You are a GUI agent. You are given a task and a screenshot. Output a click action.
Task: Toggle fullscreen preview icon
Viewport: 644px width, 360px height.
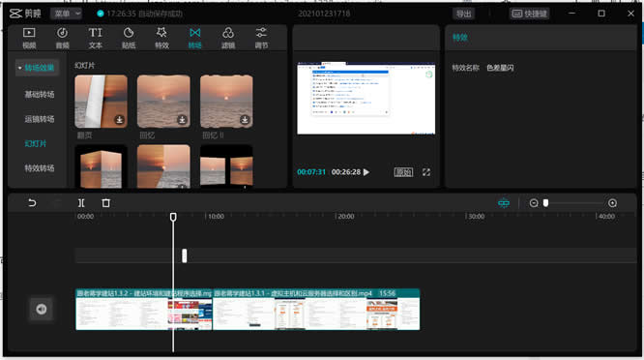tap(426, 172)
